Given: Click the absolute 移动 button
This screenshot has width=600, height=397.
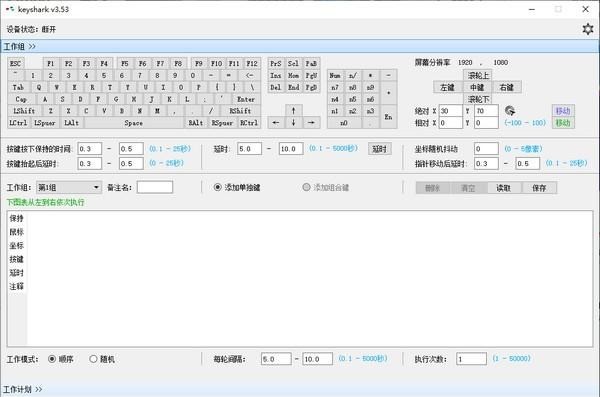Looking at the screenshot, I should pyautogui.click(x=563, y=111).
